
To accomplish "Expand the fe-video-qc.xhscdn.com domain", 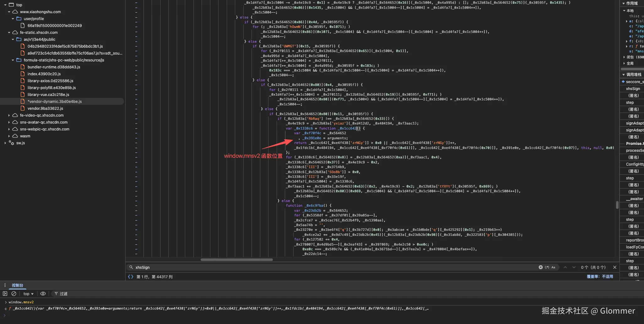I will 9,115.
